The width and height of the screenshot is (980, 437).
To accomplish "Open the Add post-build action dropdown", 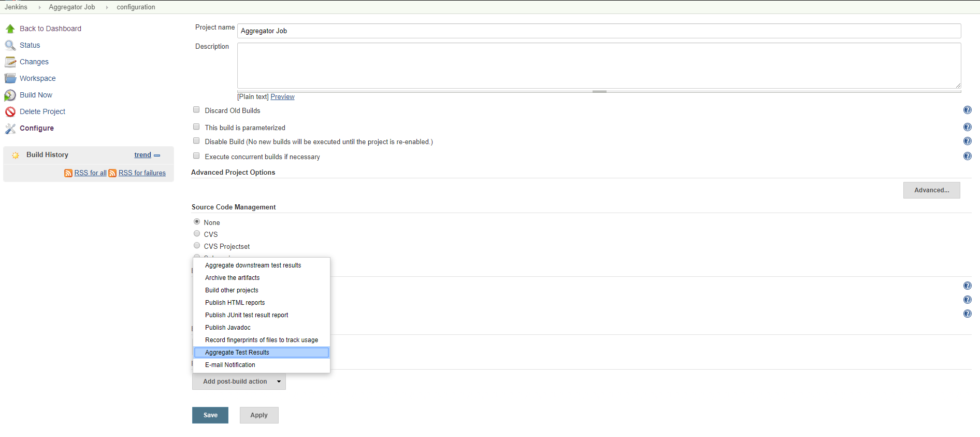I will tap(239, 382).
